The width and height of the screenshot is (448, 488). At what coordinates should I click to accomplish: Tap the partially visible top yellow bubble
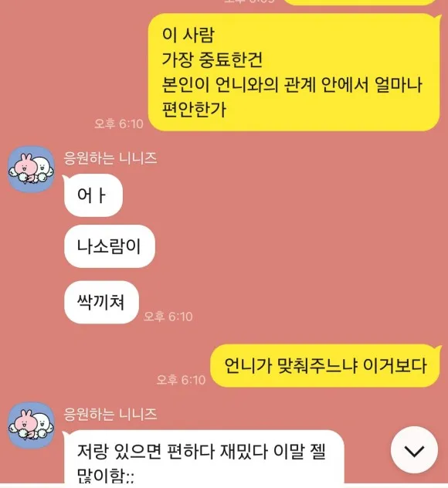click(360, 2)
